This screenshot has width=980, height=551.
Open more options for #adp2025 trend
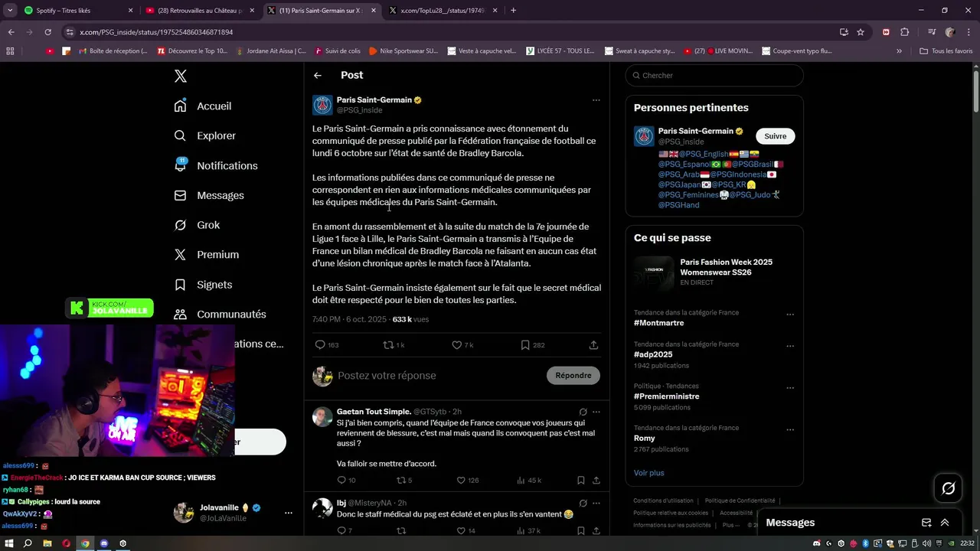(x=790, y=345)
